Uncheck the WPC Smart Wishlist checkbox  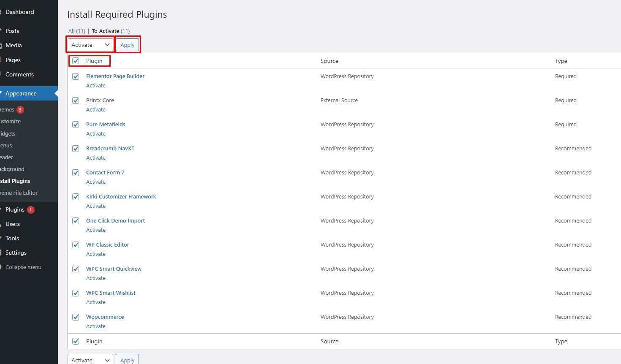pos(76,293)
